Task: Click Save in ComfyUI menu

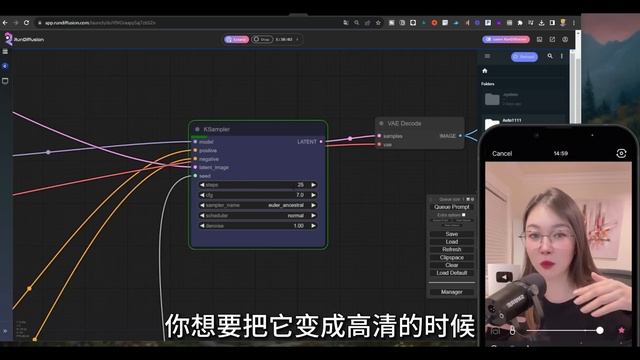Action: (452, 234)
